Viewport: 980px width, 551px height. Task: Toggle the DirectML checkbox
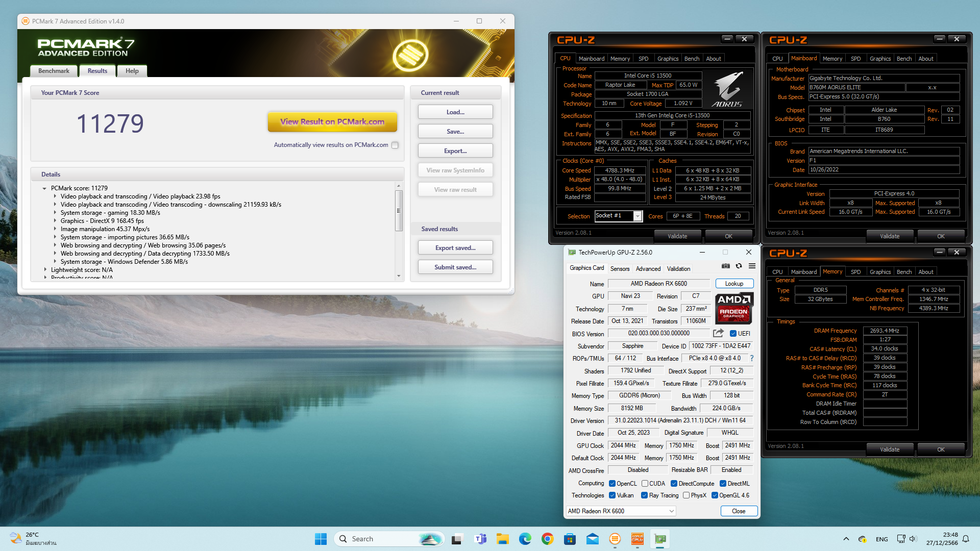pyautogui.click(x=723, y=484)
